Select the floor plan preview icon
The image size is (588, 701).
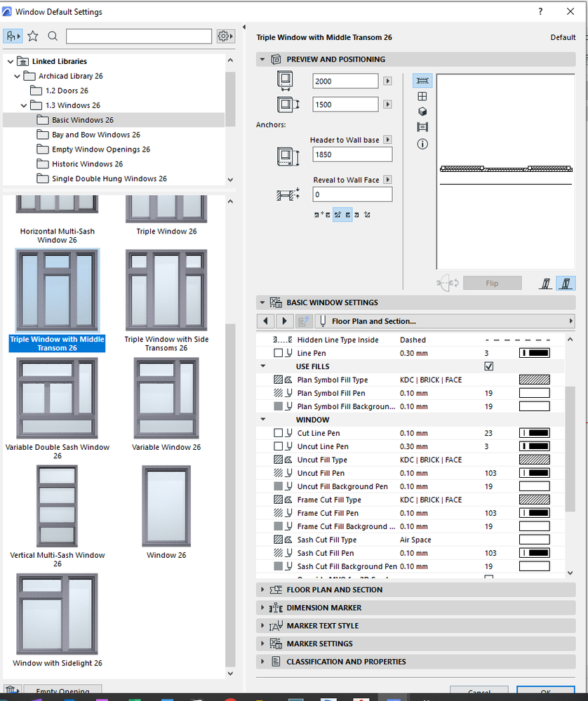tap(422, 81)
